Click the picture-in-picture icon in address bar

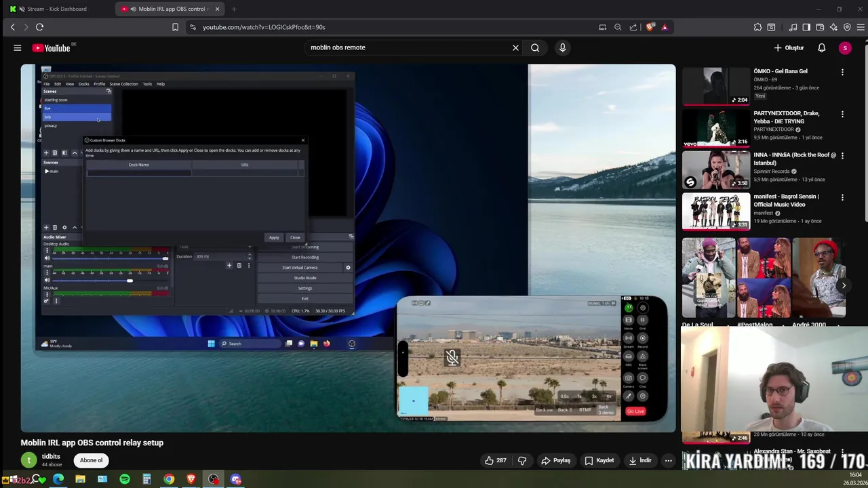[602, 27]
